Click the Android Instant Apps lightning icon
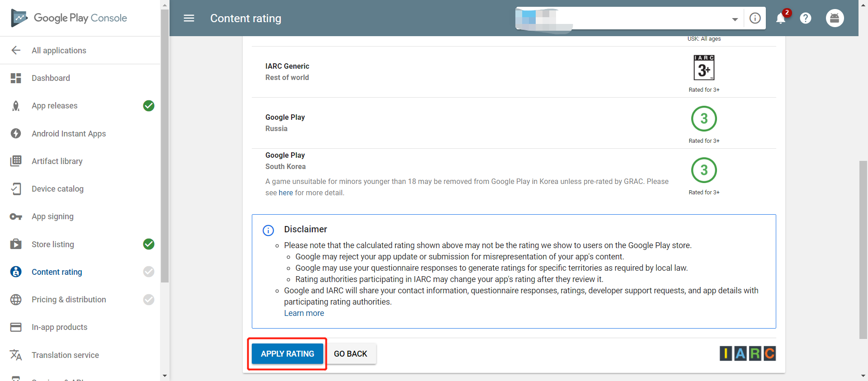868x381 pixels. [16, 133]
